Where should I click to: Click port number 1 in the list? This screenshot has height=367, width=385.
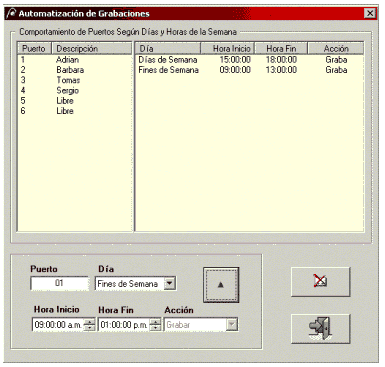coord(23,60)
